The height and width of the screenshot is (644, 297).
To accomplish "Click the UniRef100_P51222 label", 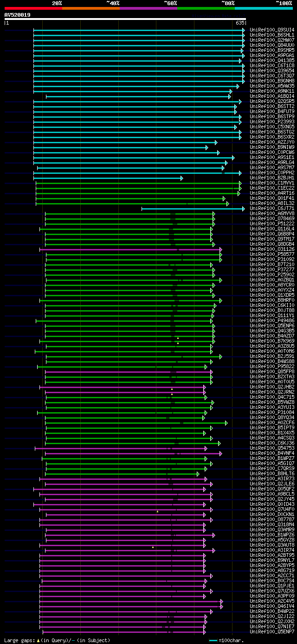I will (x=272, y=224).
